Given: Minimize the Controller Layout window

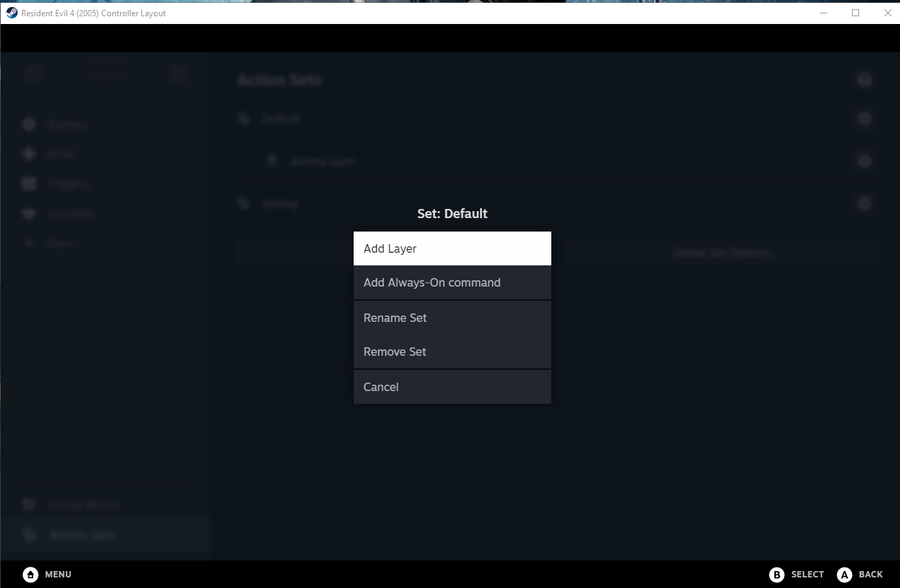Looking at the screenshot, I should coord(823,13).
